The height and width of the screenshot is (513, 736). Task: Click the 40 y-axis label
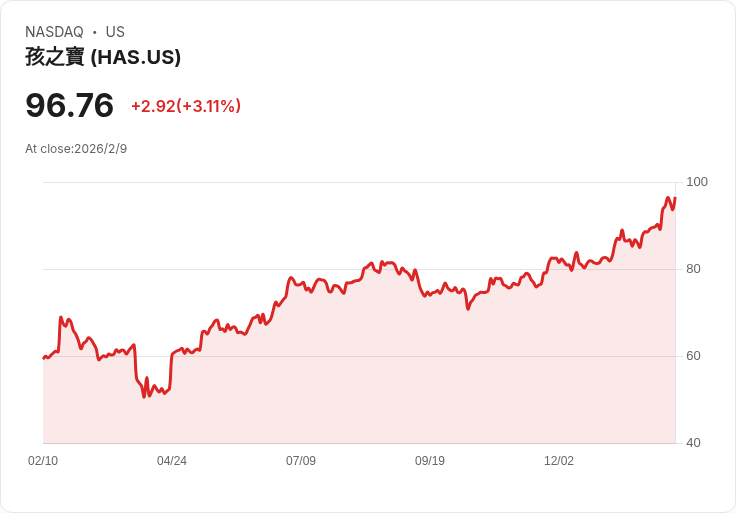tap(693, 443)
